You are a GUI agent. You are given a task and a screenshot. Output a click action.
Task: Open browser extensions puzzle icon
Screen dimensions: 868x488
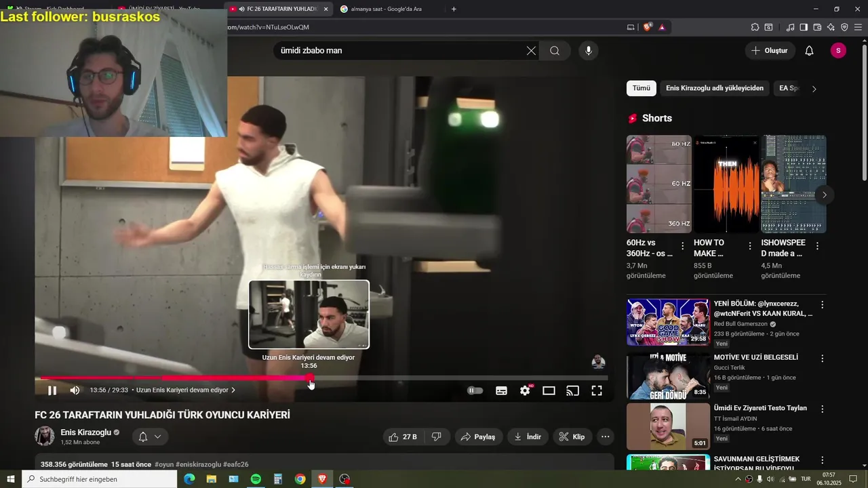pos(755,27)
